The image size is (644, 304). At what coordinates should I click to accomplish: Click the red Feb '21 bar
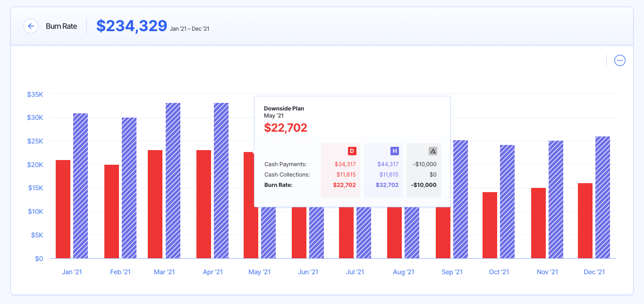click(x=111, y=211)
